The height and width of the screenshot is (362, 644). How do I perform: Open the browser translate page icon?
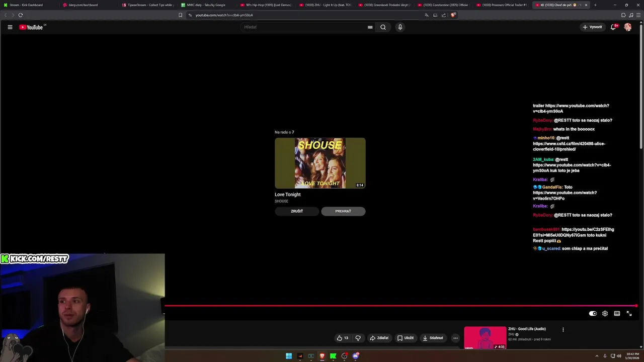click(x=427, y=15)
